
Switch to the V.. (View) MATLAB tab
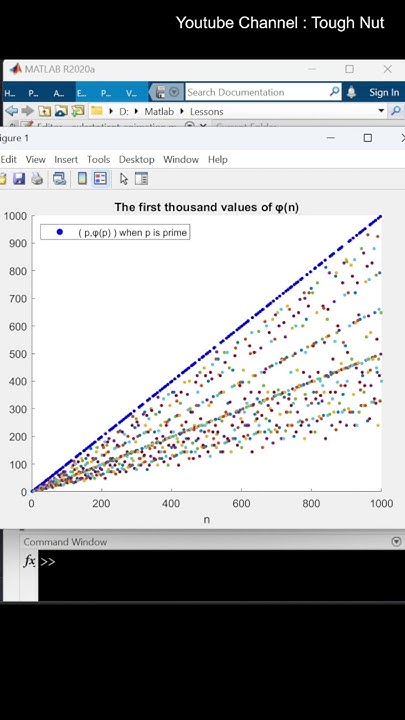pyautogui.click(x=131, y=93)
